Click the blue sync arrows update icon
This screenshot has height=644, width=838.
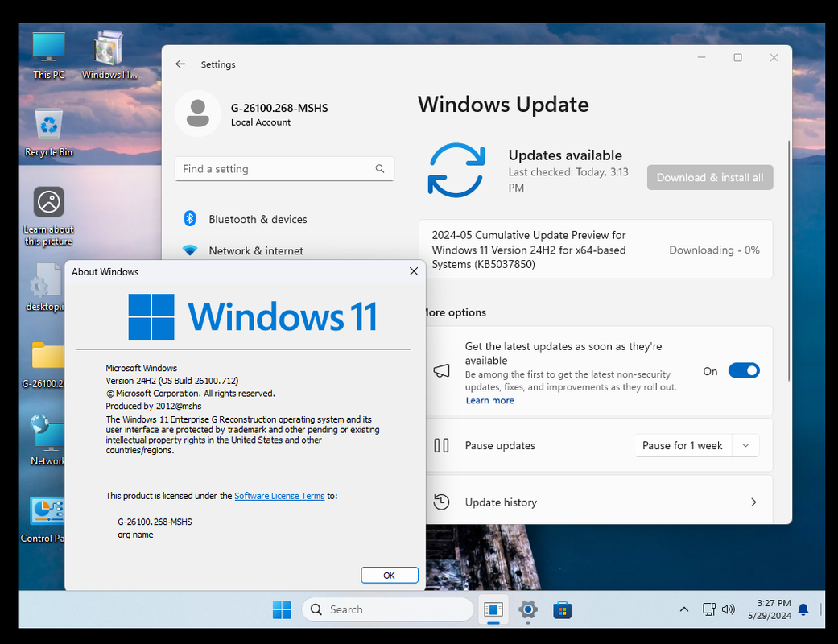(x=456, y=170)
